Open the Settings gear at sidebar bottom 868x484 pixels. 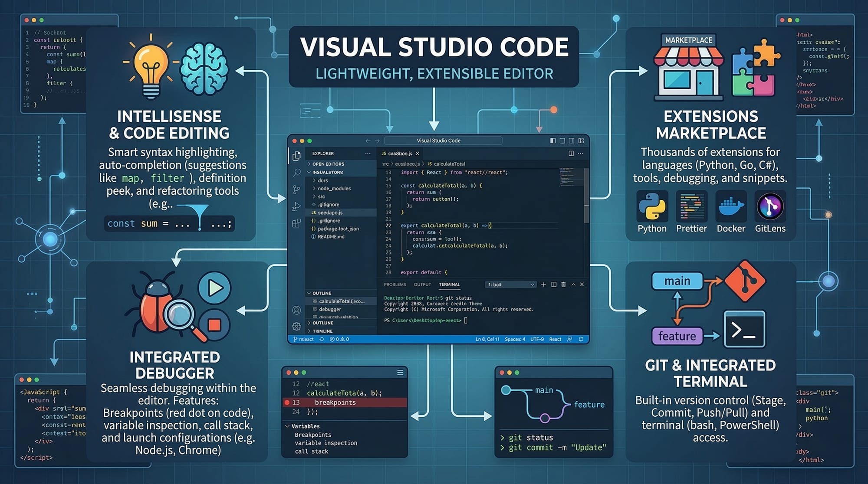(x=296, y=326)
